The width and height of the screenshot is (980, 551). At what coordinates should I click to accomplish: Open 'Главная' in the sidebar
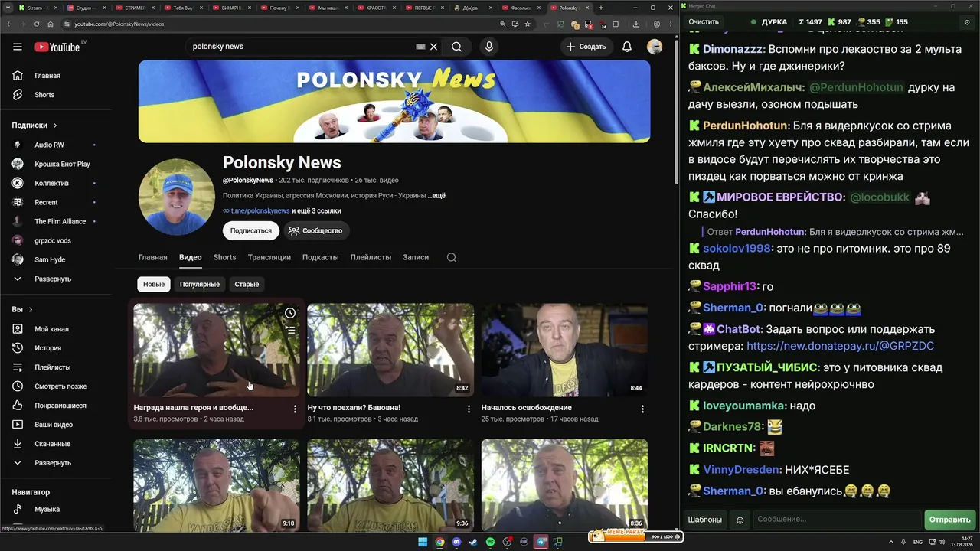pyautogui.click(x=47, y=76)
